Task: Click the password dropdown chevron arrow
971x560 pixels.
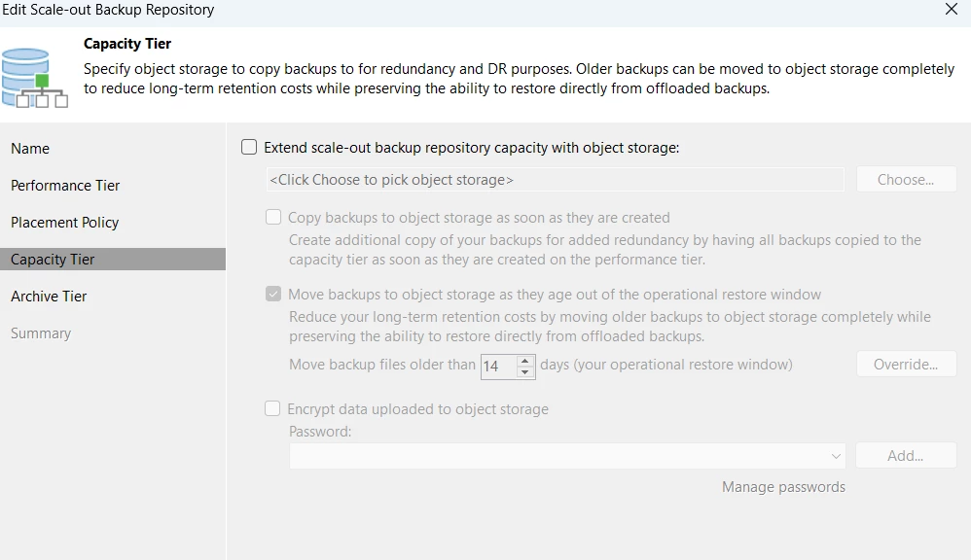Action: pos(836,456)
